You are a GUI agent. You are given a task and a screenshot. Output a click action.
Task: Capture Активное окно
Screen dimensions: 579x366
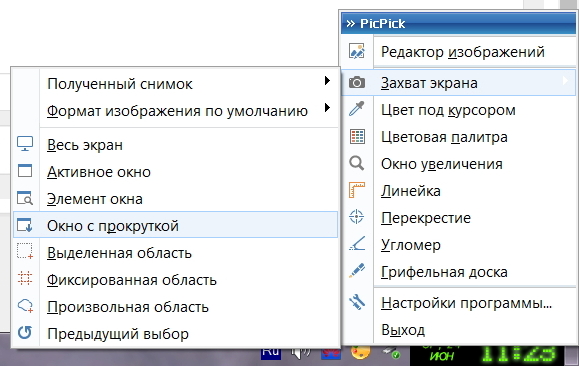tap(175, 172)
